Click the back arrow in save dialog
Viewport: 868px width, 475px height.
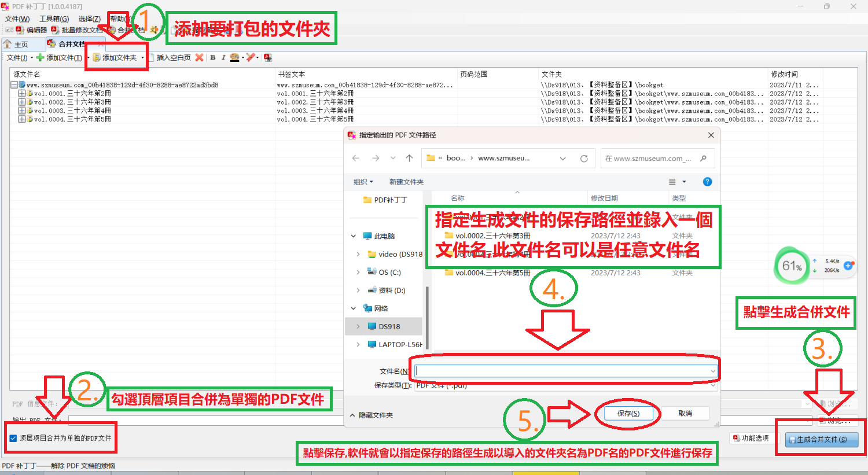[356, 159]
